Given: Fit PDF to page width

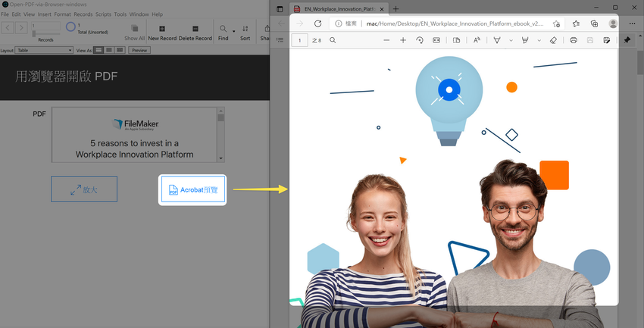Looking at the screenshot, I should 436,40.
